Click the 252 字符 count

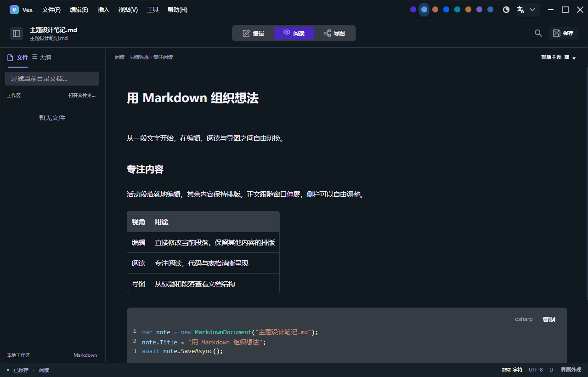512,370
